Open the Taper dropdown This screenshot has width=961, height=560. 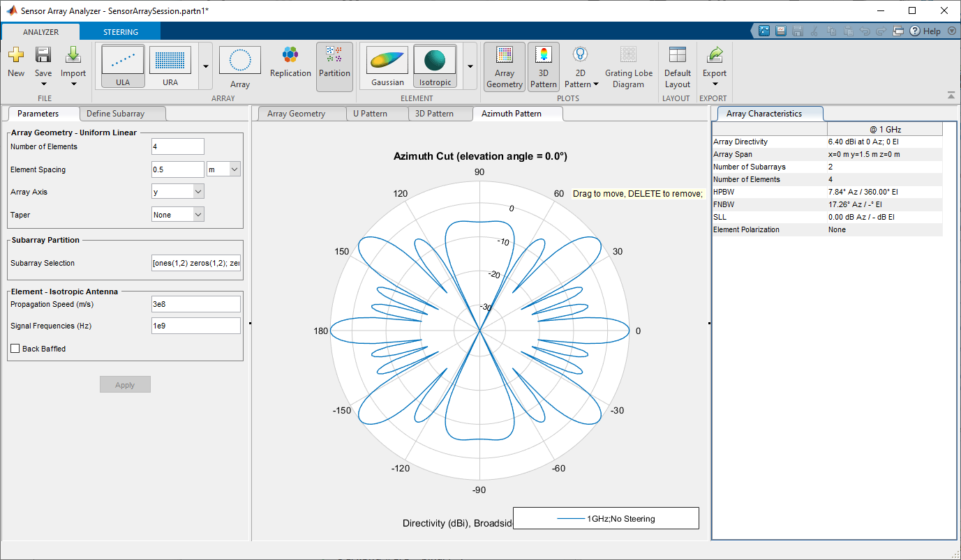tap(178, 215)
